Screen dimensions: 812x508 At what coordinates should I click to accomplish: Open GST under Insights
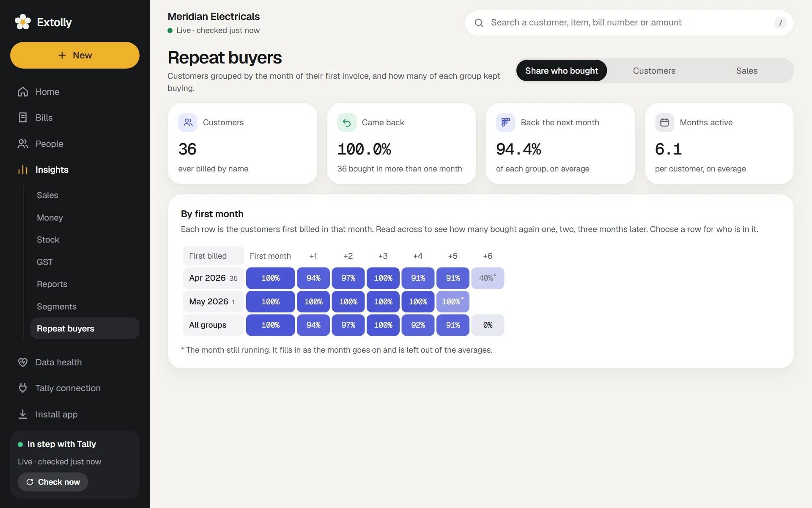(x=85, y=262)
